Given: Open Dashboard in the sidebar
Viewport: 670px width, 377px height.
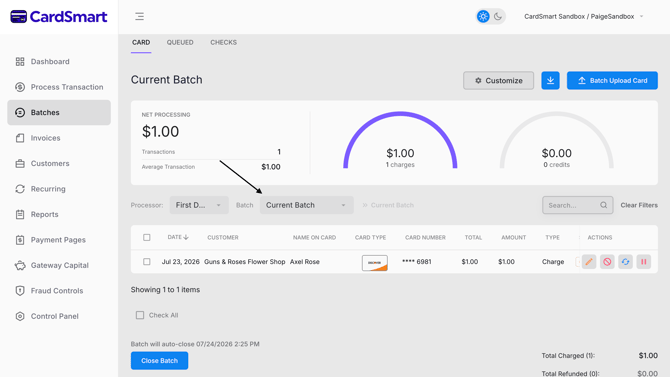Looking at the screenshot, I should pos(59,62).
